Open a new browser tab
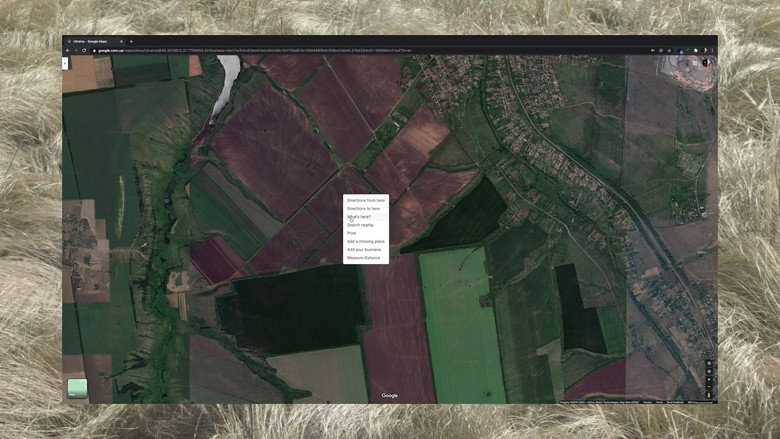Screen dimensions: 780x439 131,41
